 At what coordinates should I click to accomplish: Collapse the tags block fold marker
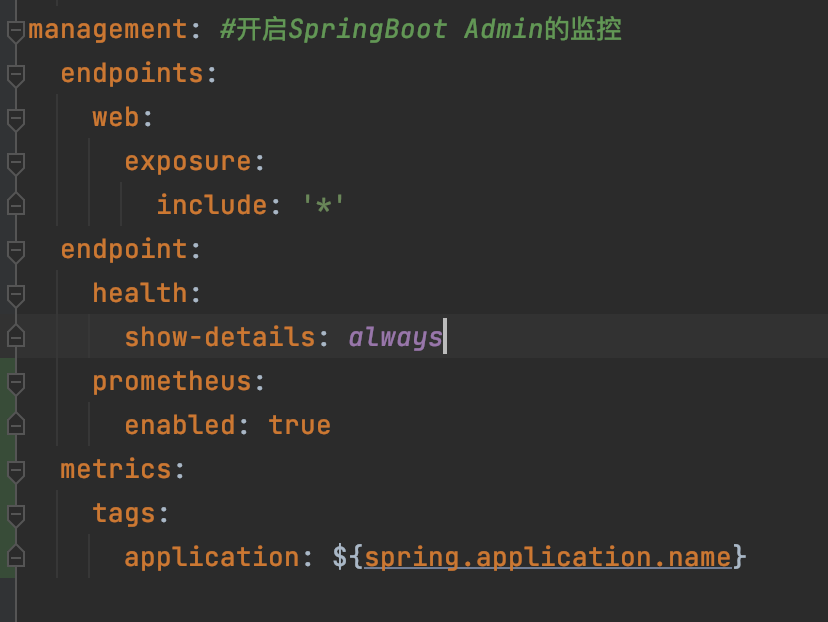tap(16, 516)
